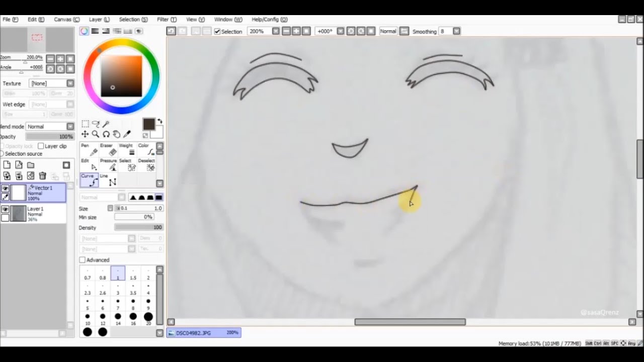Hide the Vector1 layer
The height and width of the screenshot is (362, 644).
pos(5,189)
